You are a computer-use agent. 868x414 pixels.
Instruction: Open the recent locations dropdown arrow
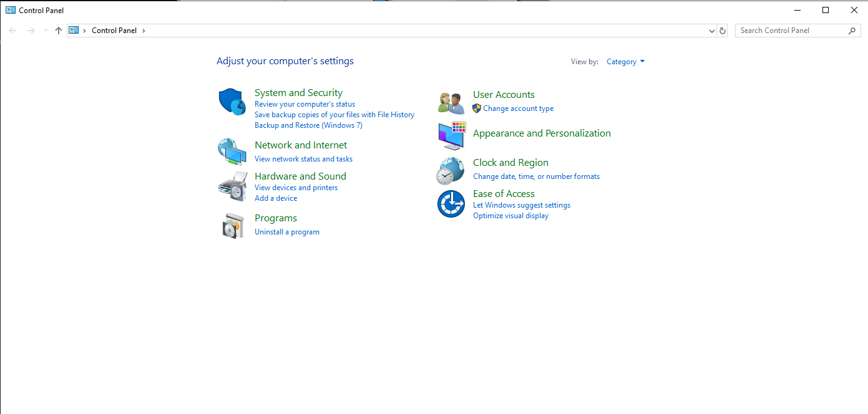tap(46, 31)
